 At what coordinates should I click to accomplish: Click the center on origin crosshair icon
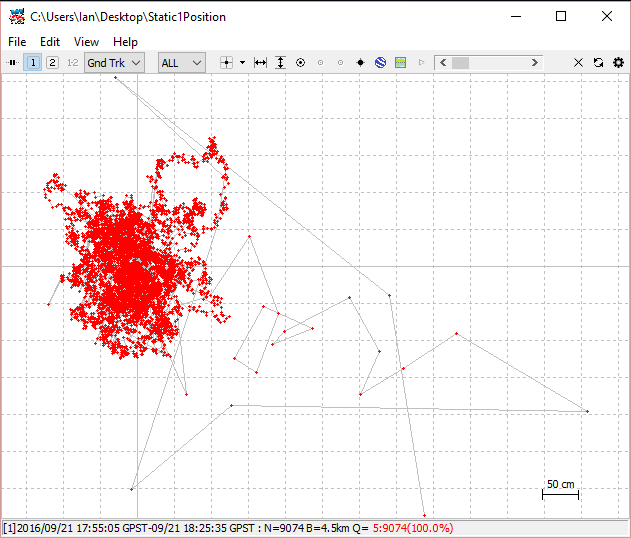coord(227,63)
